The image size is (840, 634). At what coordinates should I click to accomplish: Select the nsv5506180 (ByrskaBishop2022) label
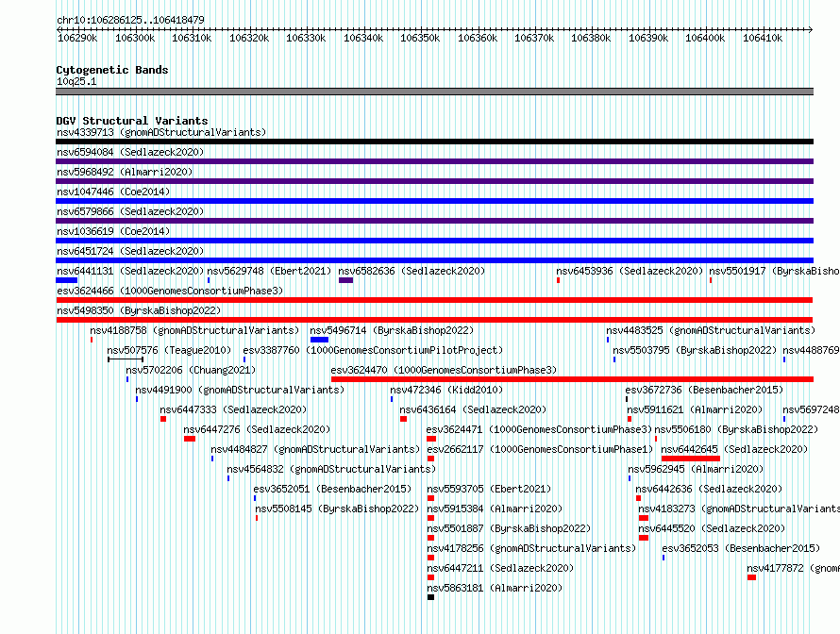point(736,429)
